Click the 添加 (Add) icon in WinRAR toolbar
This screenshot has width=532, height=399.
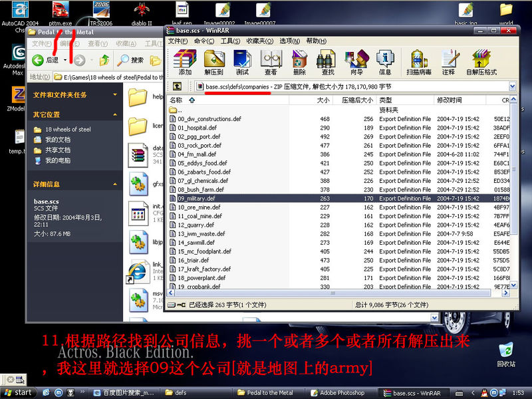185,62
